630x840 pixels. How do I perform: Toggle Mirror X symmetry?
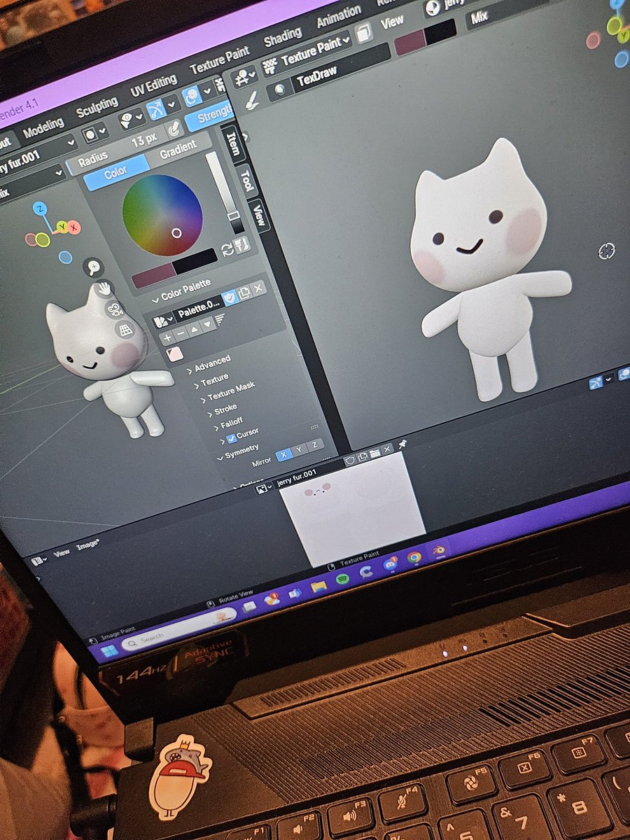tap(283, 454)
